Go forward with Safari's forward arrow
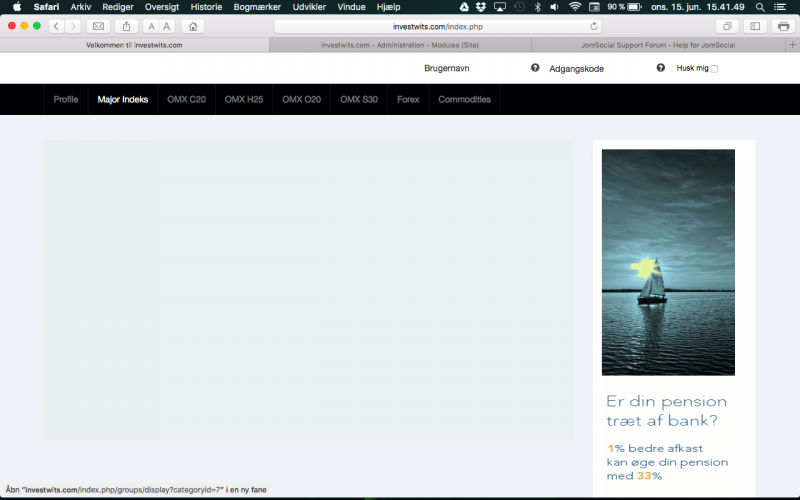Image resolution: width=800 pixels, height=500 pixels. (x=73, y=26)
